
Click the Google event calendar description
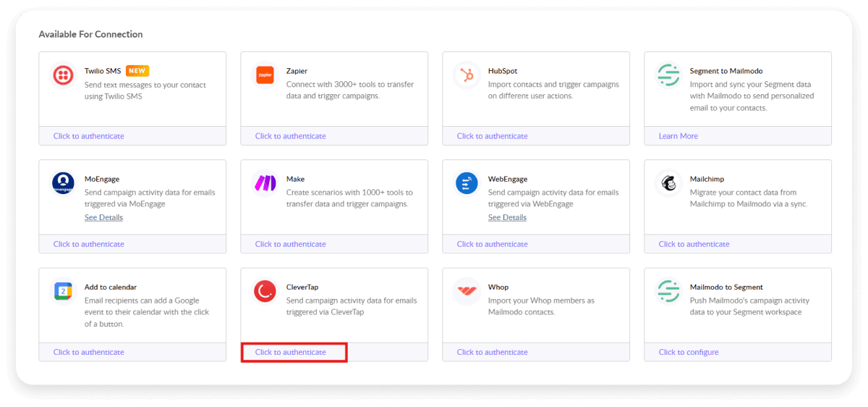[x=147, y=312]
